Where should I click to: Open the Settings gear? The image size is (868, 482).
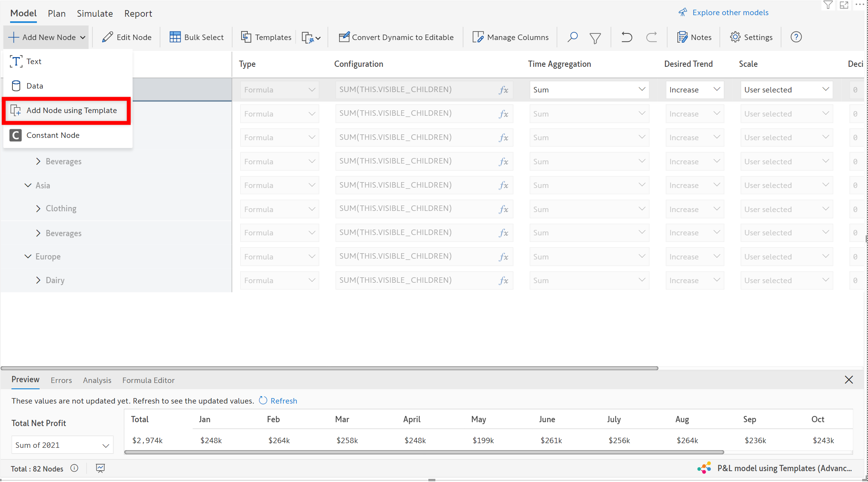pyautogui.click(x=751, y=37)
